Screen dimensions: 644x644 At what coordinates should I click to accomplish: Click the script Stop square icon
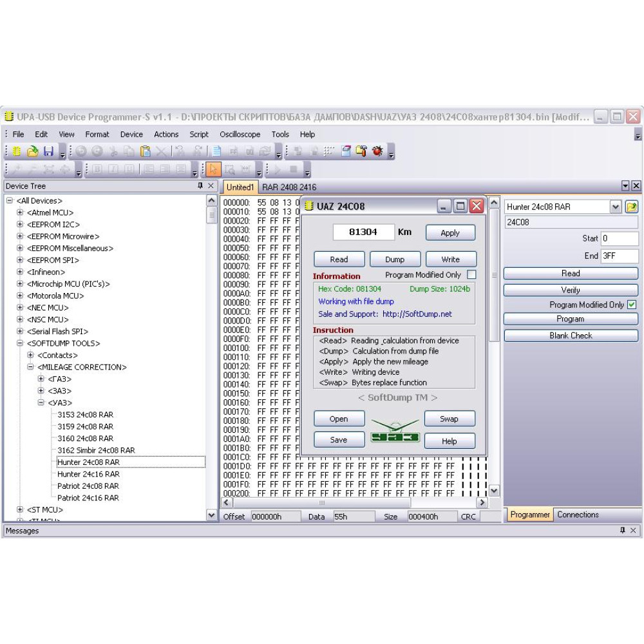293,169
